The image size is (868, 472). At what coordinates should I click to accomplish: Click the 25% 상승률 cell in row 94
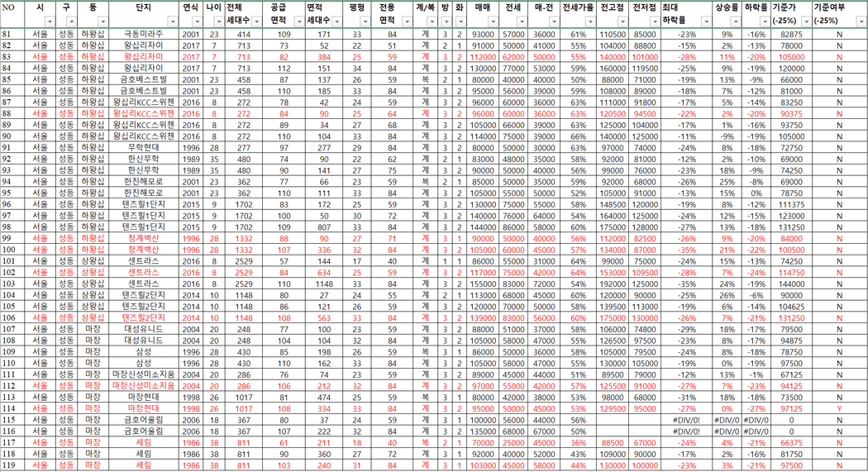click(x=727, y=182)
